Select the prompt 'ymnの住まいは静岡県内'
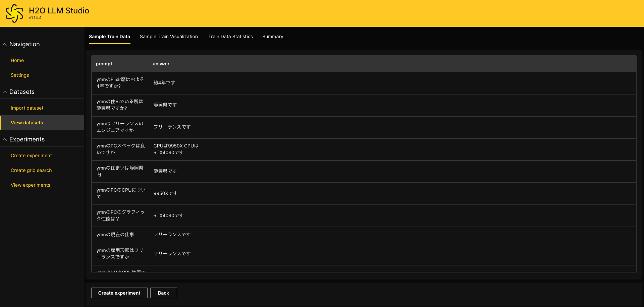Viewport: 644px width, 307px height. pos(120,171)
